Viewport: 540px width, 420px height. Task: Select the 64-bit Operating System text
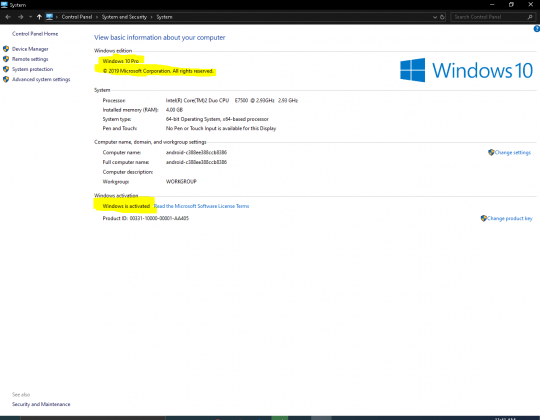click(217, 119)
